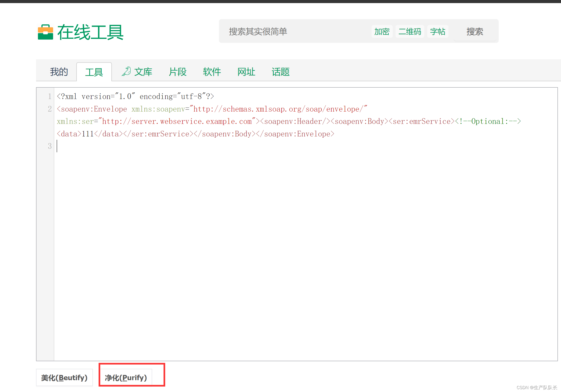Open the 片段 tab
Screen dimensions: 561x392
(x=177, y=72)
